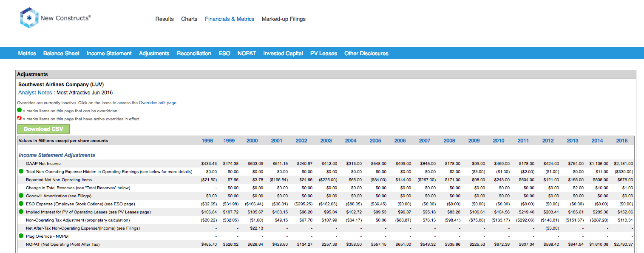Click the 2014 year column header
This screenshot has height=253, width=644.
coord(597,140)
